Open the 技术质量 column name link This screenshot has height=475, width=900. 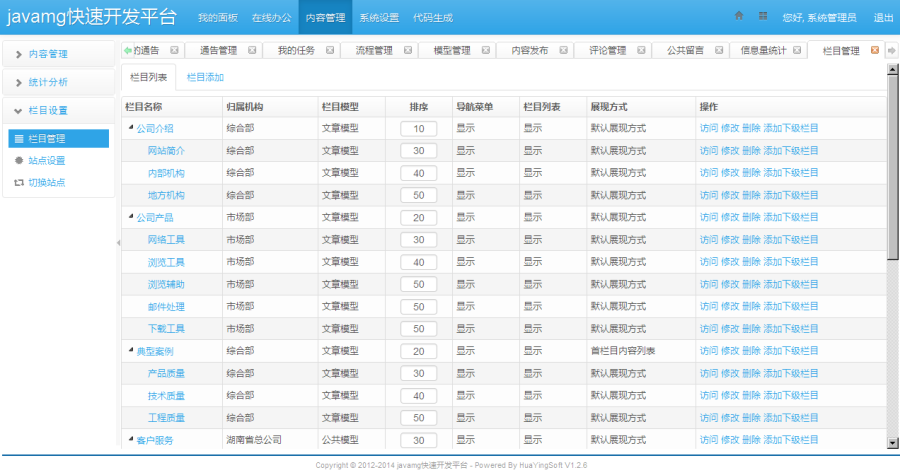click(166, 396)
